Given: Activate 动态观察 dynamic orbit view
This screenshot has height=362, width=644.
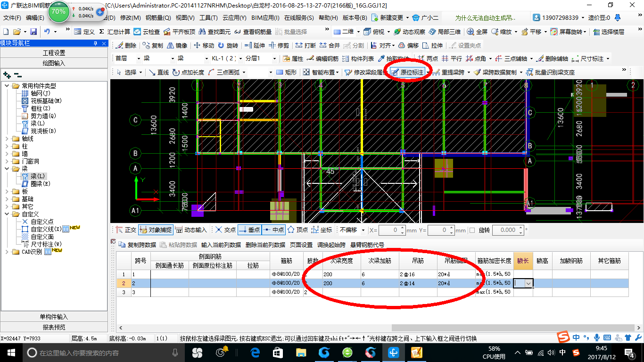Looking at the screenshot, I should coord(409,32).
